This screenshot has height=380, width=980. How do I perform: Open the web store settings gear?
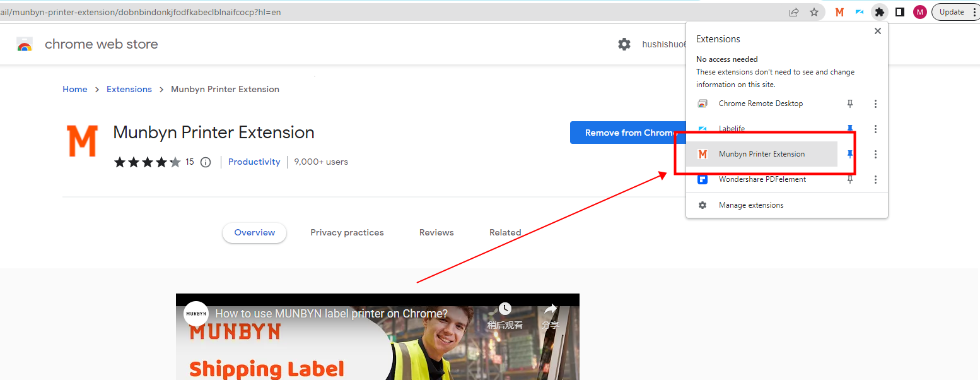pyautogui.click(x=624, y=44)
